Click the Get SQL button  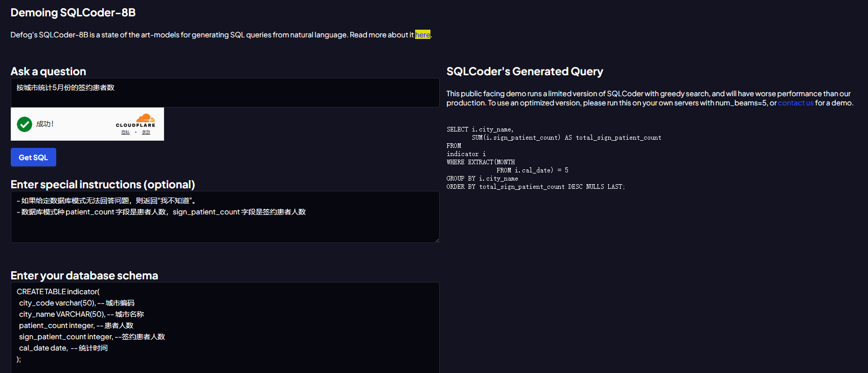33,157
